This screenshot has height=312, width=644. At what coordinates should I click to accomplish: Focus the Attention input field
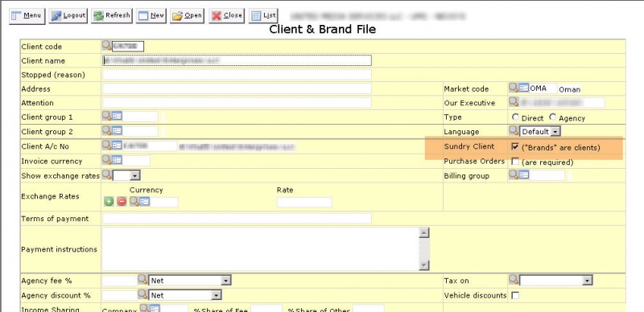click(237, 103)
